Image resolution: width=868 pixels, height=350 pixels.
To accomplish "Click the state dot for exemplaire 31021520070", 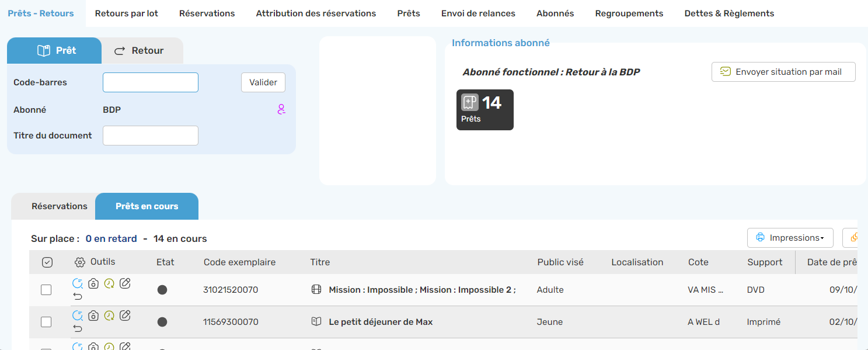I will coord(162,290).
